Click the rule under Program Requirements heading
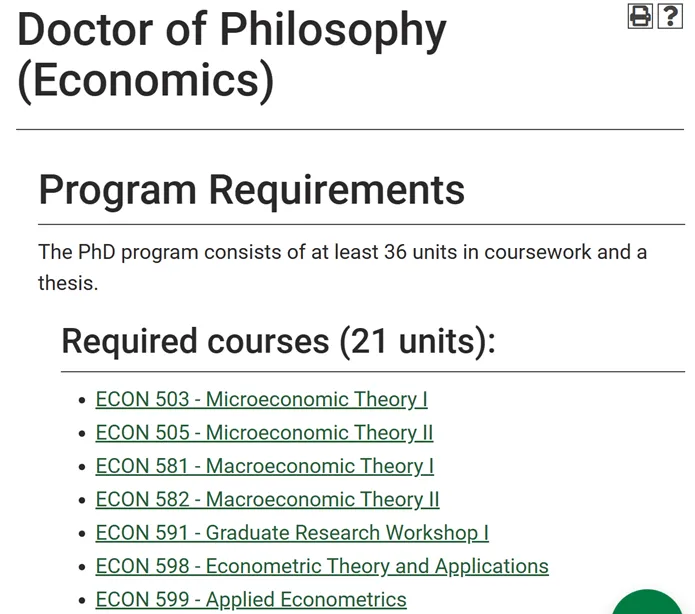The height and width of the screenshot is (614, 695). coord(361,225)
